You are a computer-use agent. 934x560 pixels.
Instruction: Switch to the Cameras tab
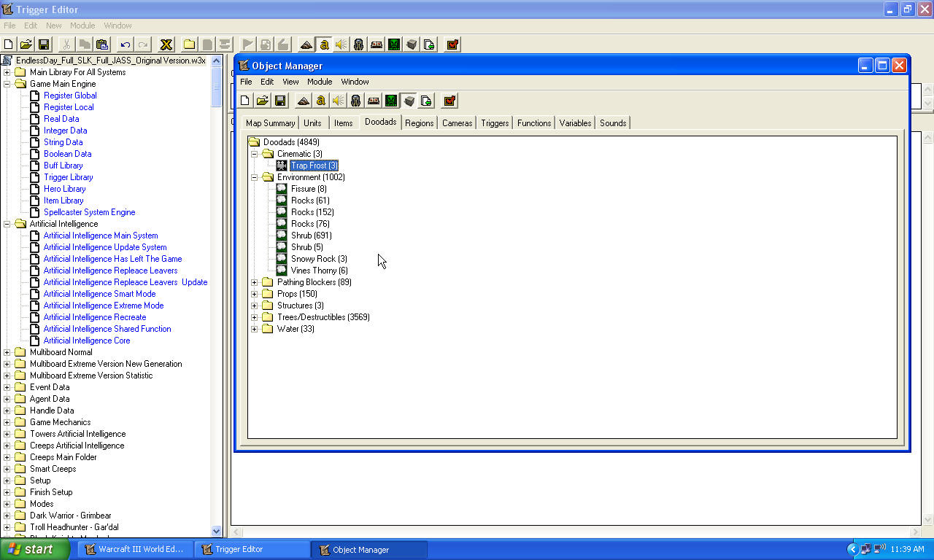458,123
